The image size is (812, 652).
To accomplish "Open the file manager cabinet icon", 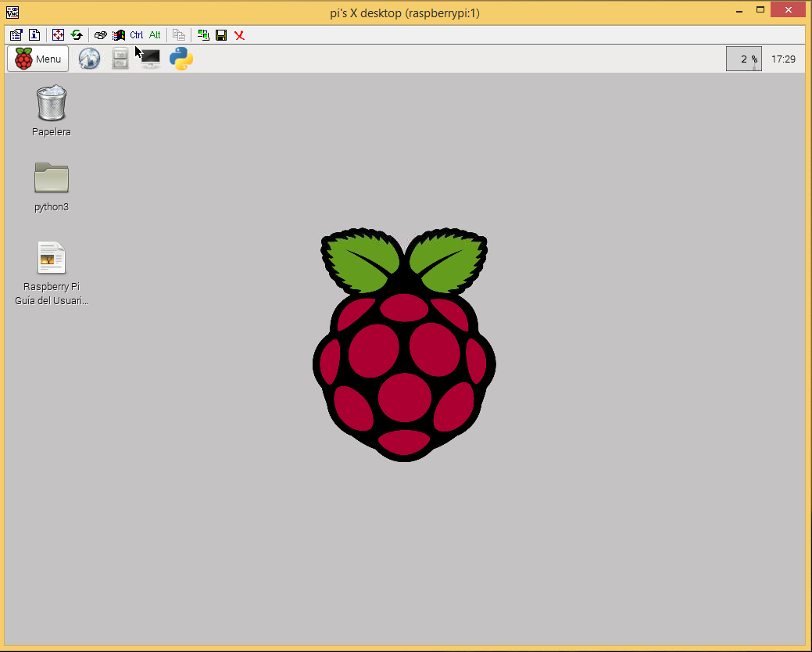I will tap(120, 59).
